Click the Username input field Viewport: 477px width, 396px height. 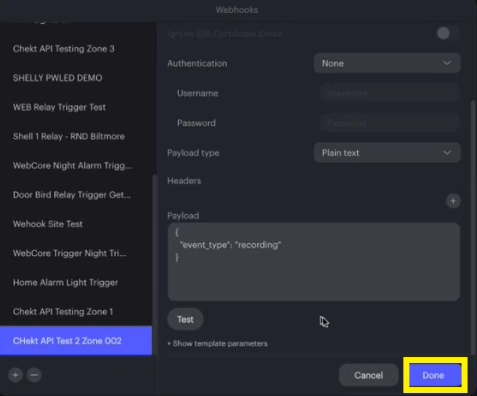click(x=390, y=93)
